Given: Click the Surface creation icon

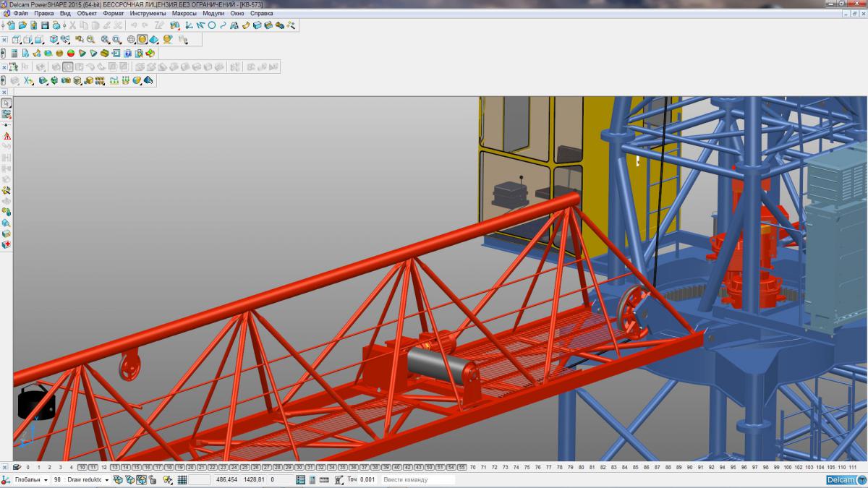Looking at the screenshot, I should [245, 25].
